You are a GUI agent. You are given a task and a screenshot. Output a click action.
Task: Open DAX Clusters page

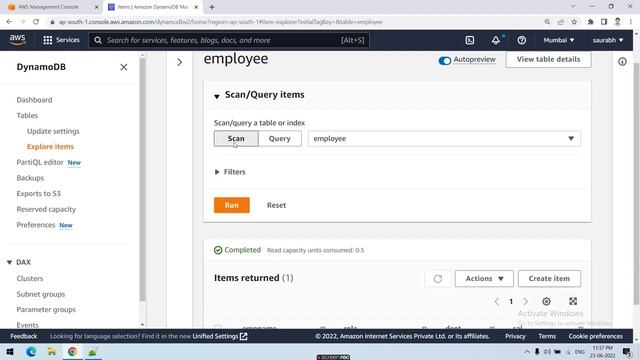(30, 278)
